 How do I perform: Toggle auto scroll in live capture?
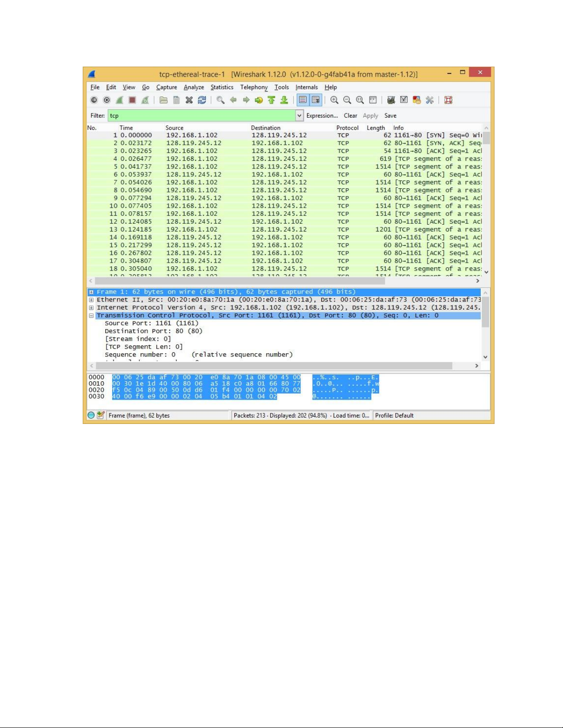pyautogui.click(x=316, y=100)
